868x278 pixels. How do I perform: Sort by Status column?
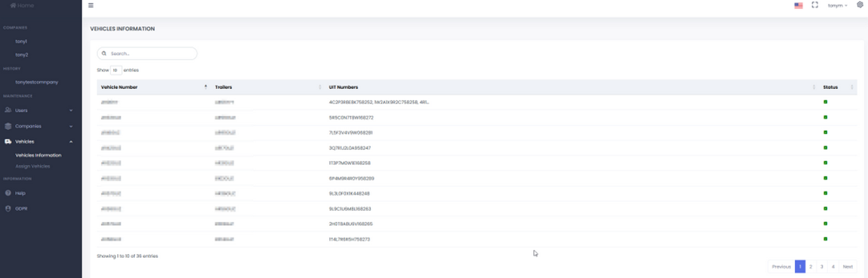838,87
